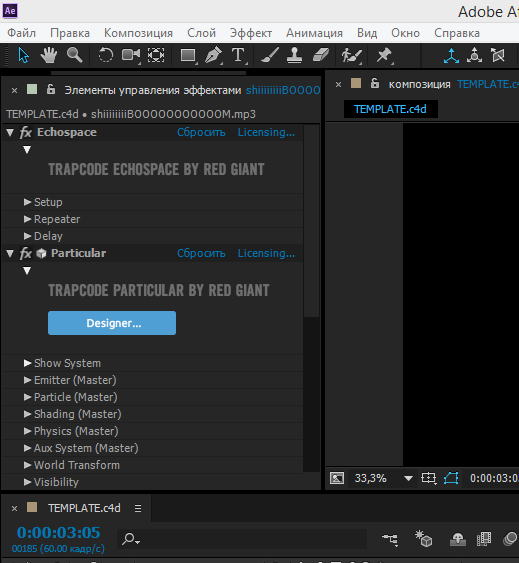
Task: Select the Brush tool
Action: (x=269, y=55)
